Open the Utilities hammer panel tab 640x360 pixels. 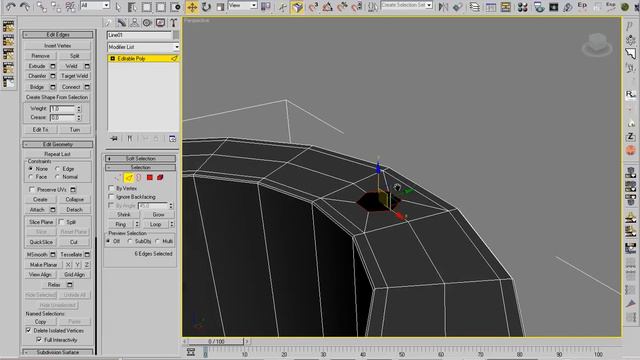coord(173,23)
